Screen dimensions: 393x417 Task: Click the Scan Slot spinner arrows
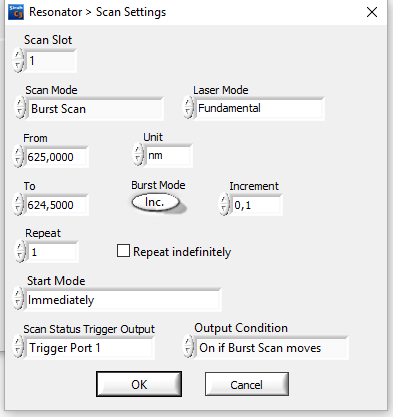pos(18,60)
